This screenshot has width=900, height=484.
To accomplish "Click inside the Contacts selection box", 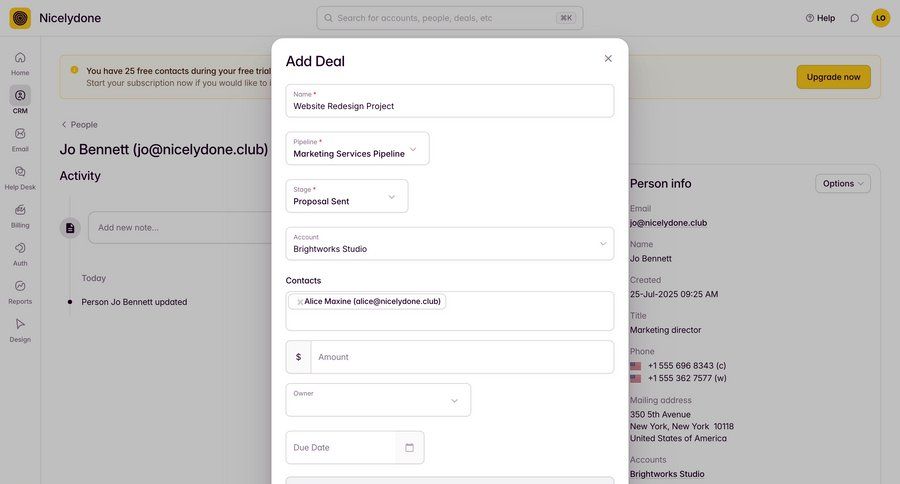I will [x=449, y=311].
